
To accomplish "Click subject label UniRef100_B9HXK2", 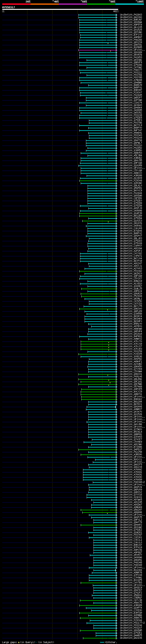I will 131,399.
